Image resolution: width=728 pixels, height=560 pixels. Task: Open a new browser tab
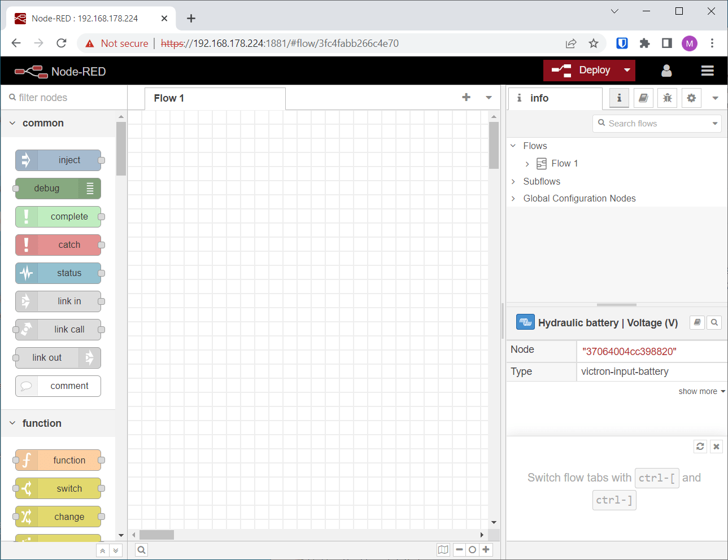pos(191,19)
